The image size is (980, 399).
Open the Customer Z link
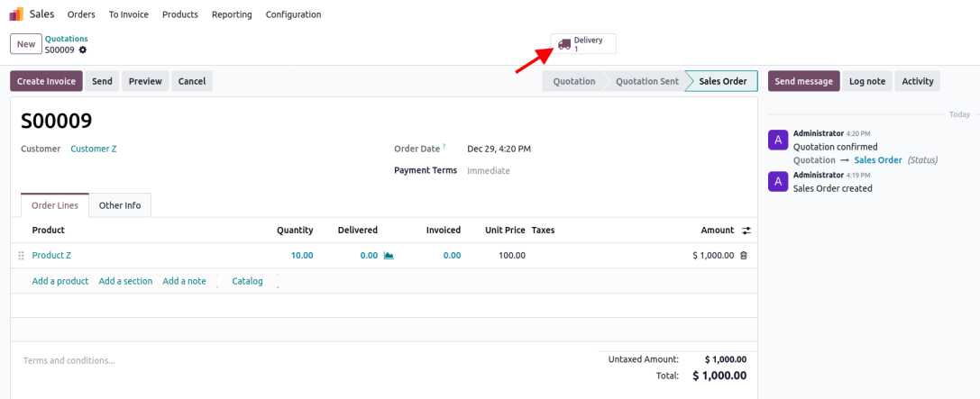tap(94, 149)
